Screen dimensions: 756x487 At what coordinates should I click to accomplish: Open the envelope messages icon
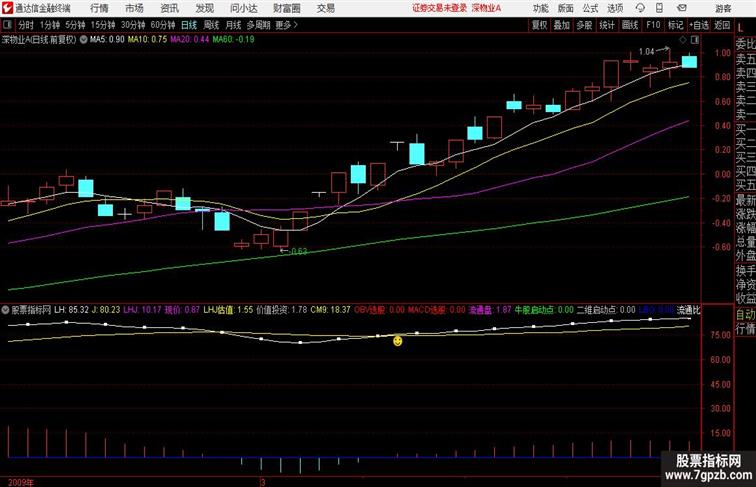click(x=682, y=8)
